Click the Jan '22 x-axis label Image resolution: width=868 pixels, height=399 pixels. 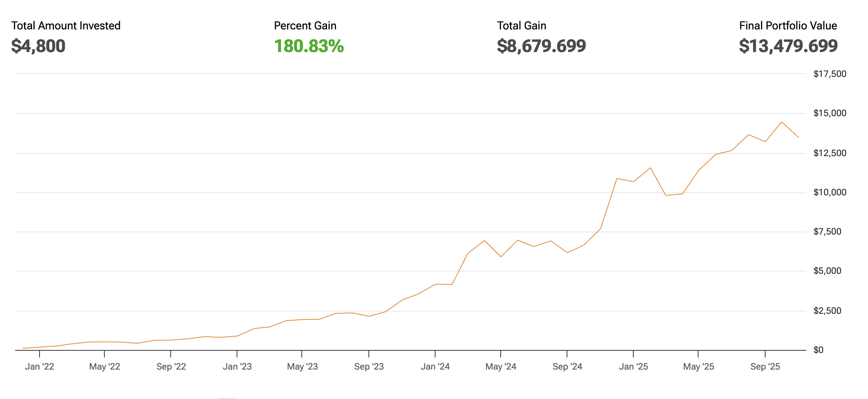40,367
